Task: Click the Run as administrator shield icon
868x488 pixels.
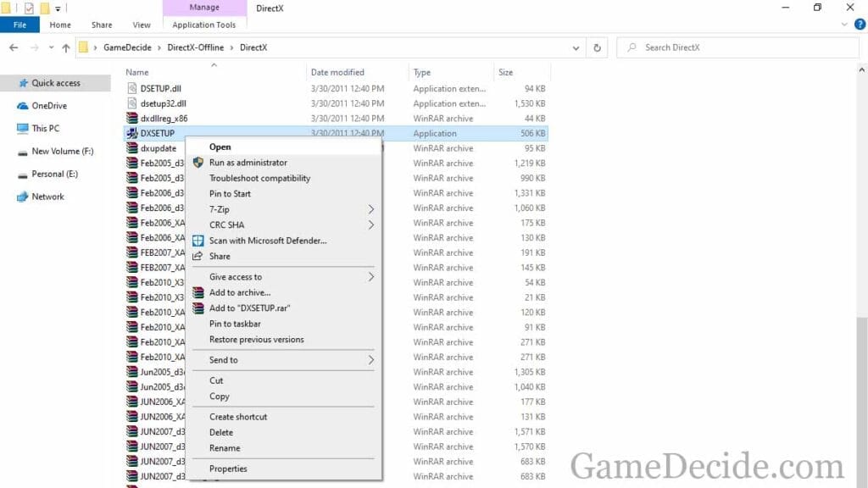Action: 198,163
